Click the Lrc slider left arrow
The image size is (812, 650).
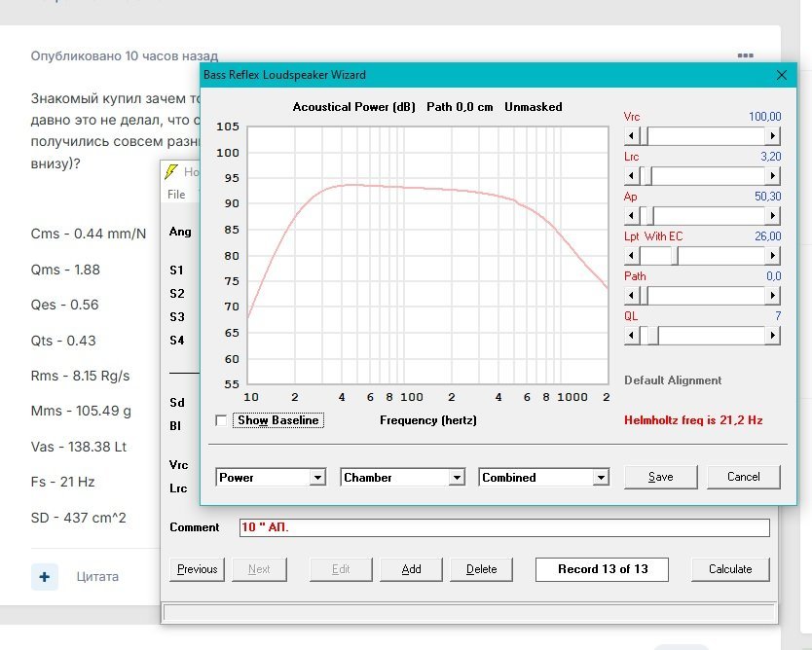click(631, 176)
